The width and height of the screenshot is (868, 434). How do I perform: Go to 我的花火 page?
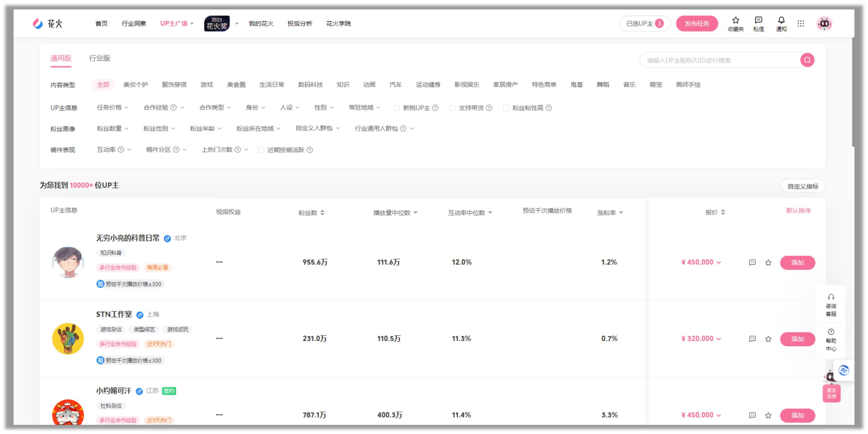click(x=261, y=23)
